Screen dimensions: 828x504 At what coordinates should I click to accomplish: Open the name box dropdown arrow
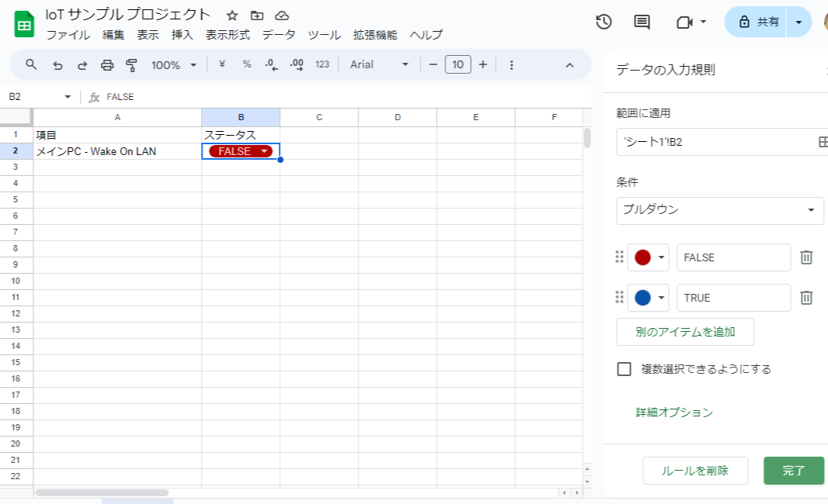(x=68, y=97)
